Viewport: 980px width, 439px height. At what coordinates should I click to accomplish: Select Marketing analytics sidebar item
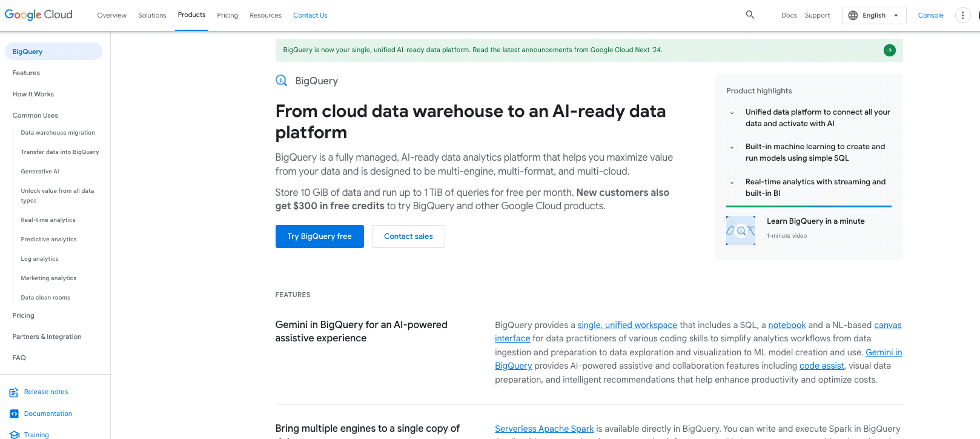[49, 278]
